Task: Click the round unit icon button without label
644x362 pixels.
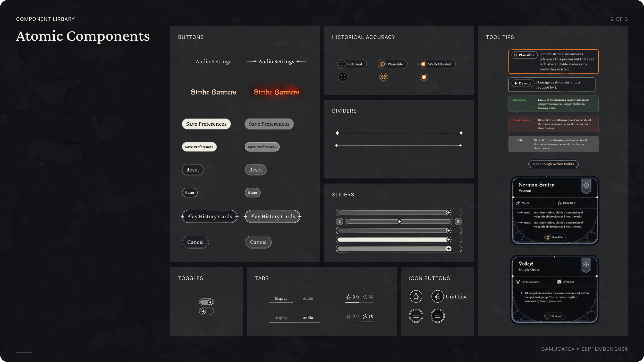Action: 416,297
